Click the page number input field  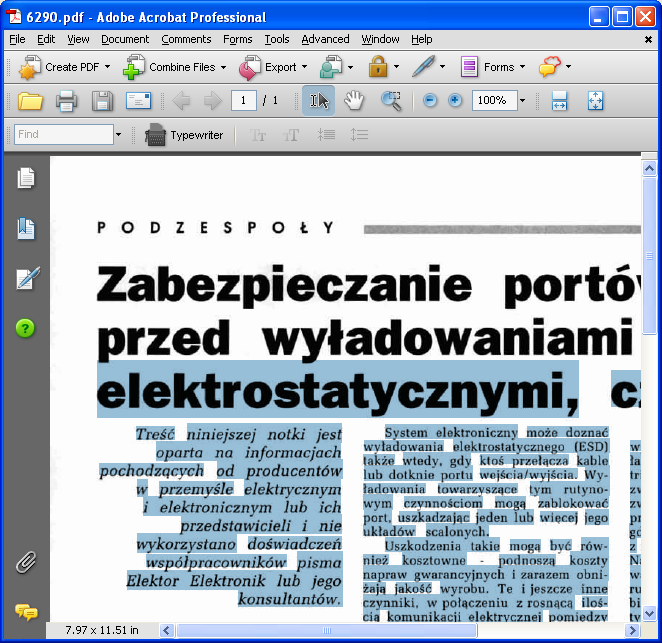[x=243, y=101]
